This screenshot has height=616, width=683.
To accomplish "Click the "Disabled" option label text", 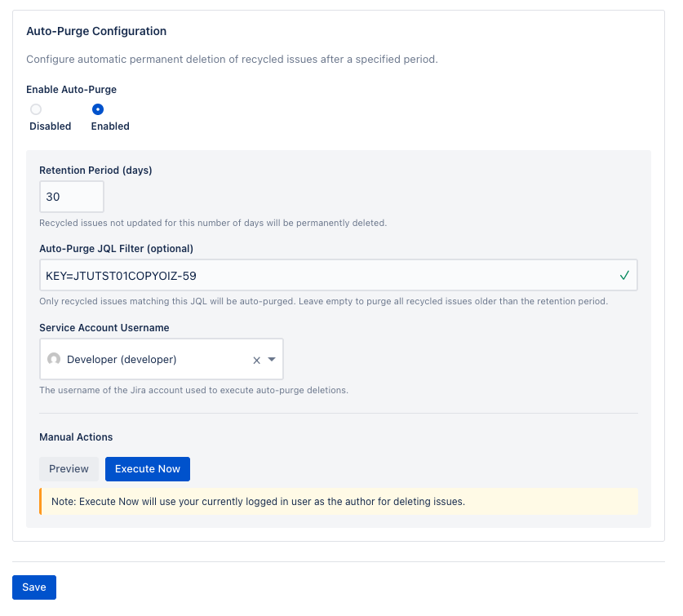I will 51,126.
